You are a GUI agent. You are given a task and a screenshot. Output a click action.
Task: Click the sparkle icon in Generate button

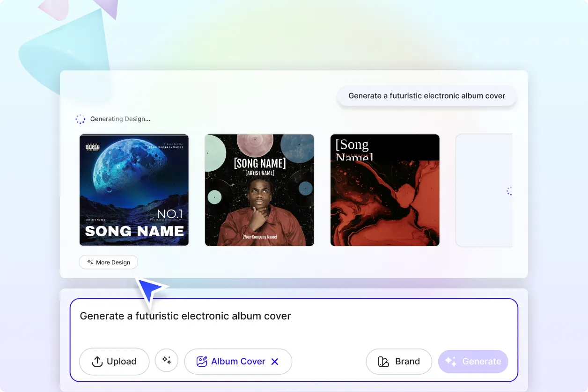click(x=450, y=361)
